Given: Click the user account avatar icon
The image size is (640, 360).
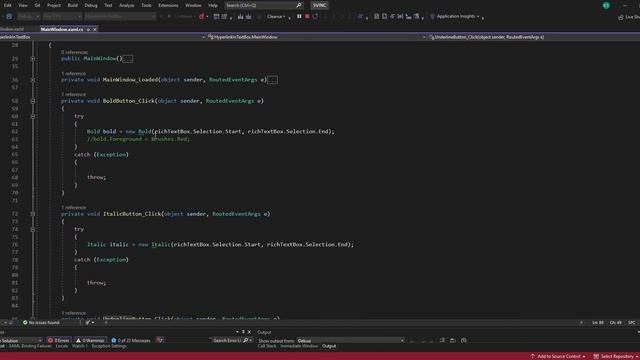Looking at the screenshot, I should pyautogui.click(x=606, y=5).
